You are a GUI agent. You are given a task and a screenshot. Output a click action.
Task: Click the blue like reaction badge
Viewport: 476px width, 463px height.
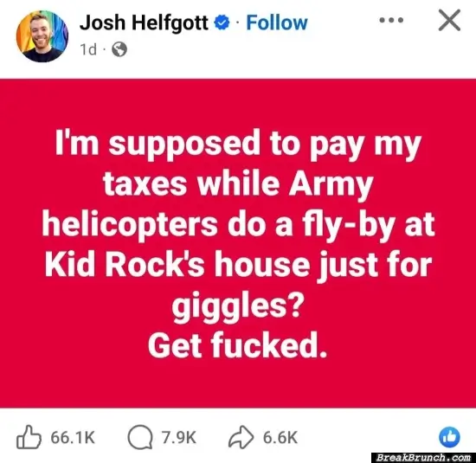(449, 437)
